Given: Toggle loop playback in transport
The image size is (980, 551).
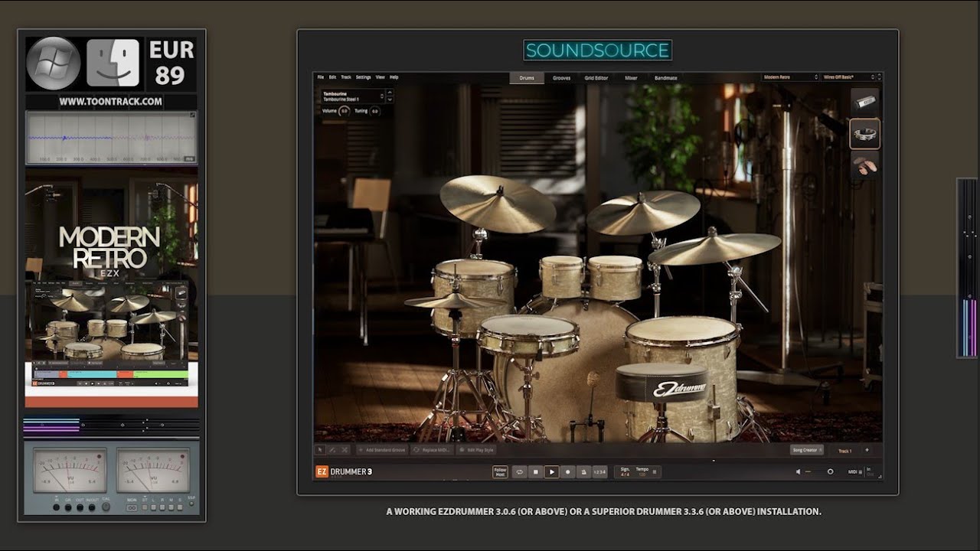Looking at the screenshot, I should click(520, 472).
